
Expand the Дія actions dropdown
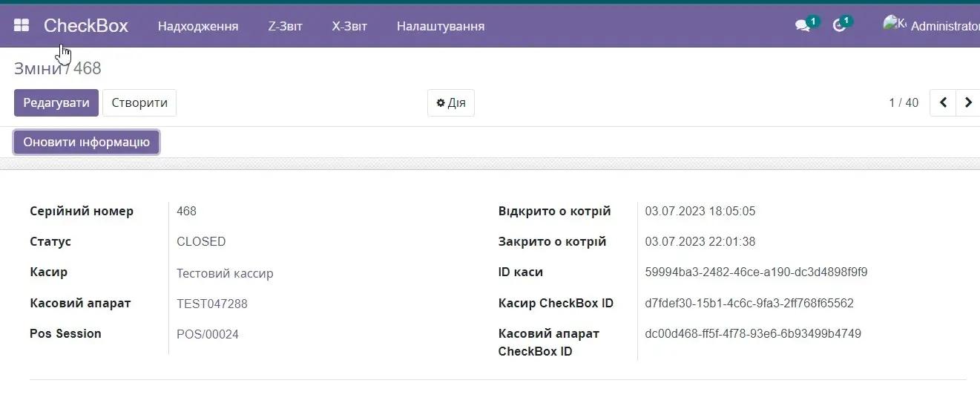[451, 102]
